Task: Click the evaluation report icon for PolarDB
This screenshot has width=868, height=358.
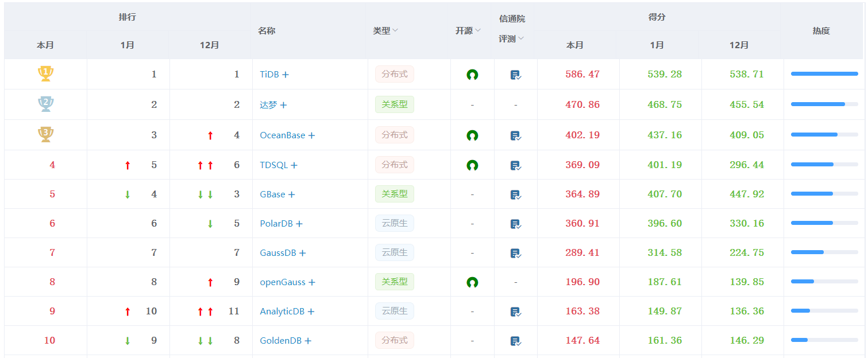Action: coord(515,224)
